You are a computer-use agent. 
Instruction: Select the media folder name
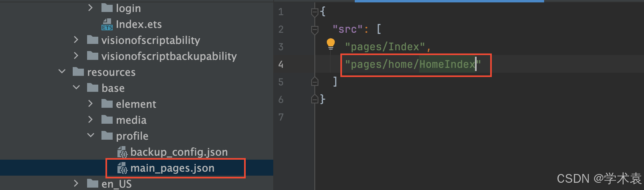131,120
